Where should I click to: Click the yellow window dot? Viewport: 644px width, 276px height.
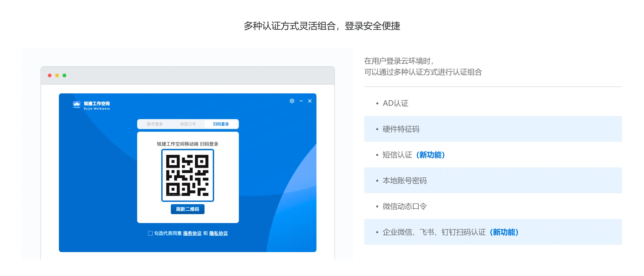point(57,75)
